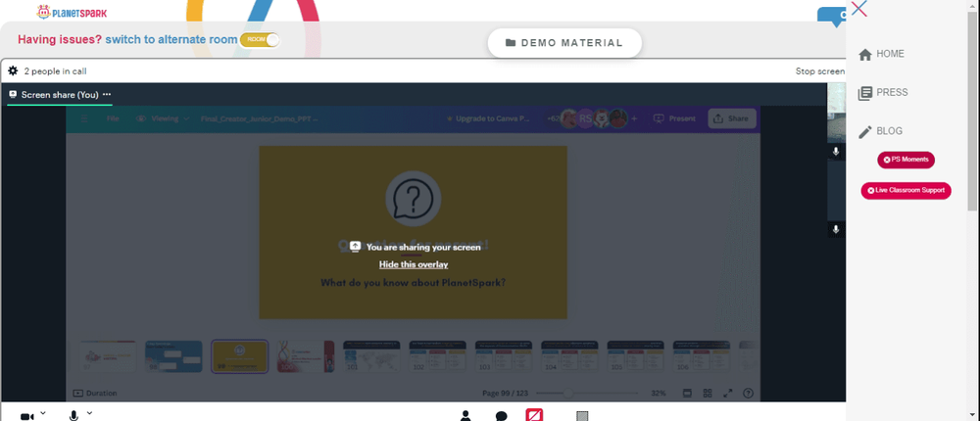Open call settings gear icon
980x421 pixels.
(x=13, y=71)
